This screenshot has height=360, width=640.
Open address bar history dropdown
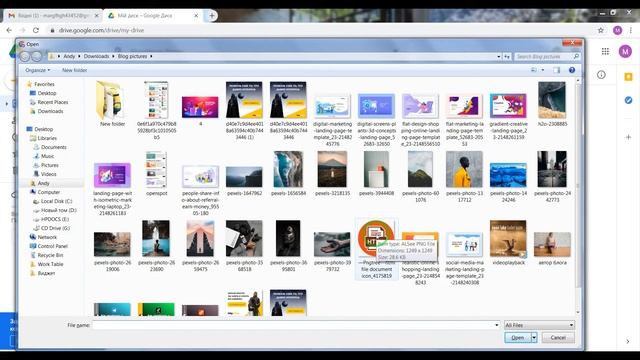[x=499, y=56]
